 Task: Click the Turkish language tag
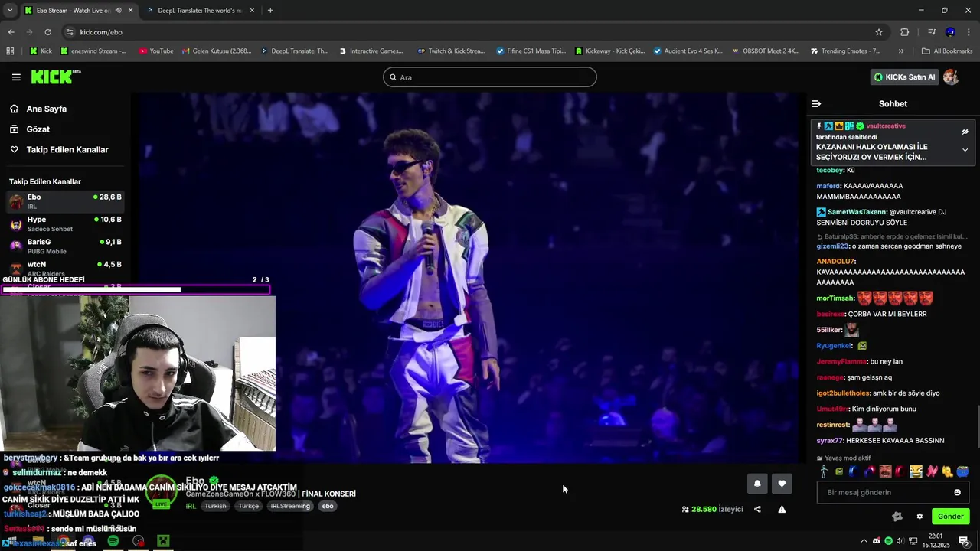[215, 506]
